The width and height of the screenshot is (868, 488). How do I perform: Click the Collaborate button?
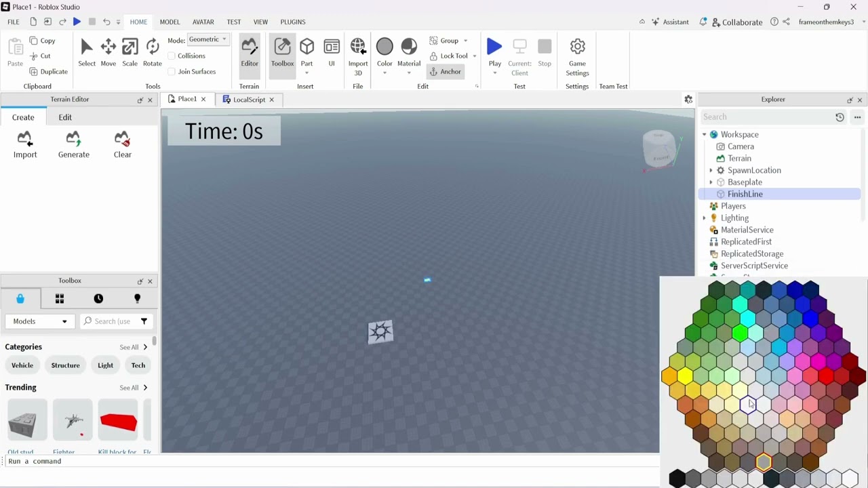(x=737, y=22)
